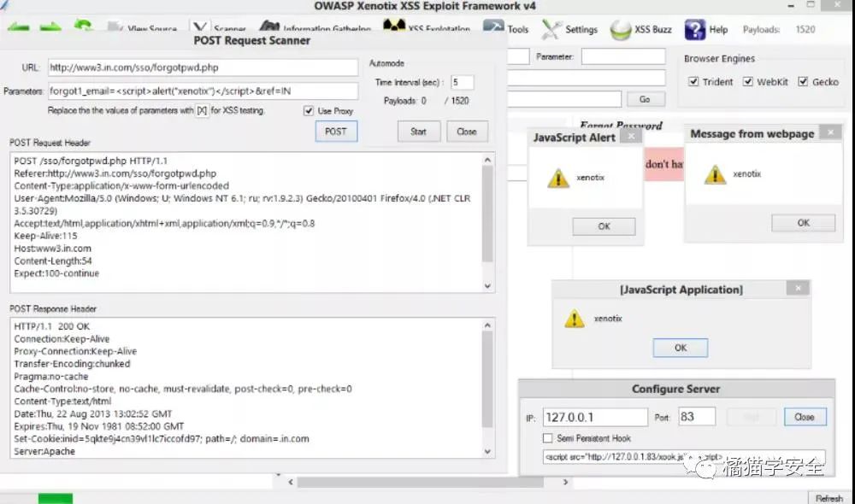Click the Time Interval seconds field
855x504 pixels.
pyautogui.click(x=463, y=82)
